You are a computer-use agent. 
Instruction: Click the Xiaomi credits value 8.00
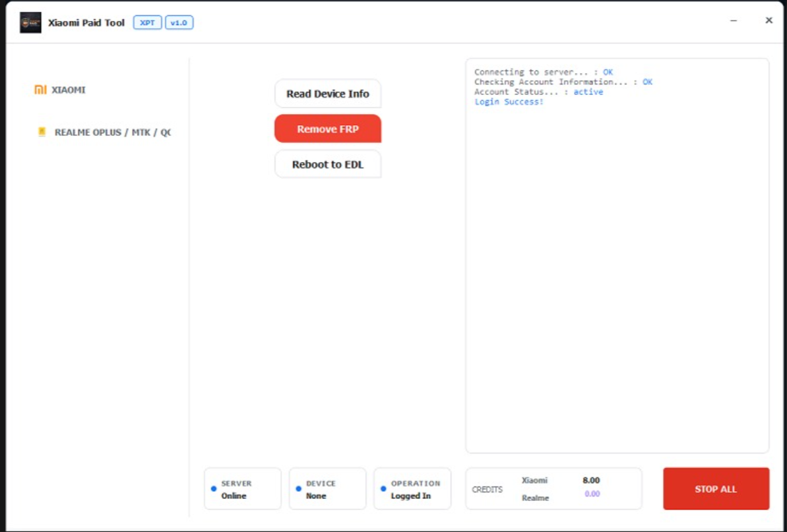[x=591, y=481]
